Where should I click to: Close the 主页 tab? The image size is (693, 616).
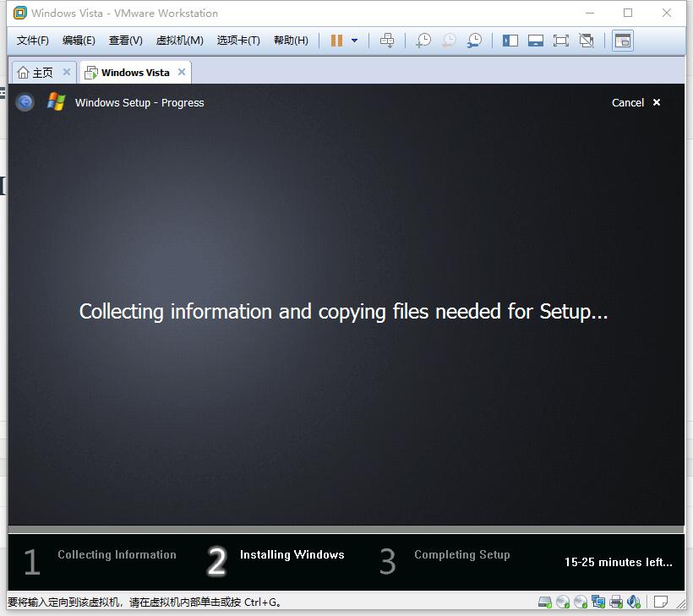[x=67, y=72]
